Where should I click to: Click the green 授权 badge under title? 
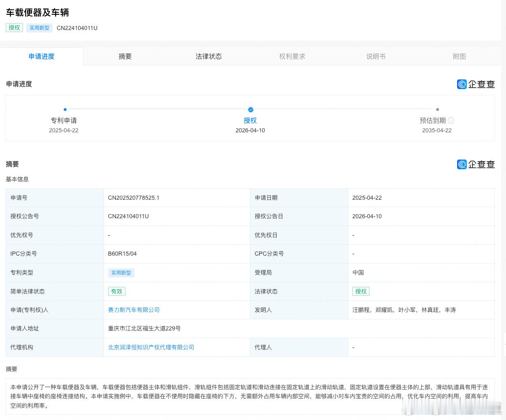click(x=14, y=28)
